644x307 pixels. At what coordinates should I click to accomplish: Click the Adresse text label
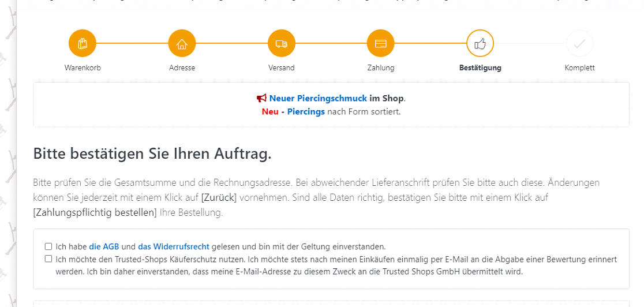pos(182,68)
